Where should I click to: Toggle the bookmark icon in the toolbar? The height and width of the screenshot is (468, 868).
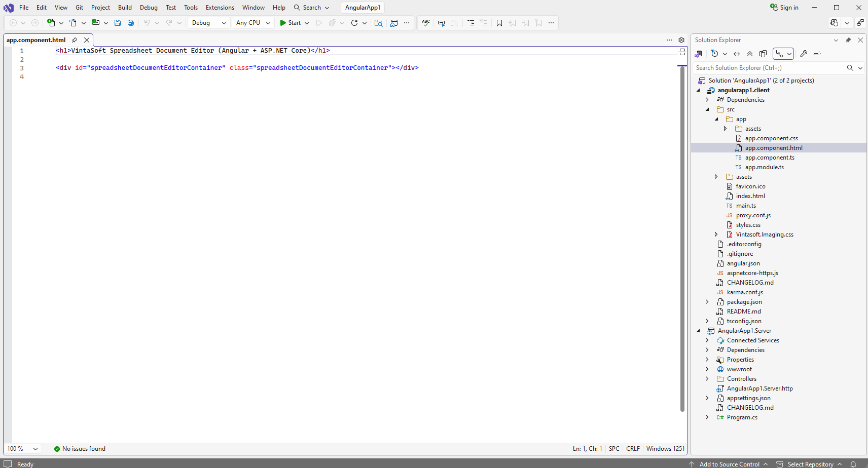click(x=499, y=23)
